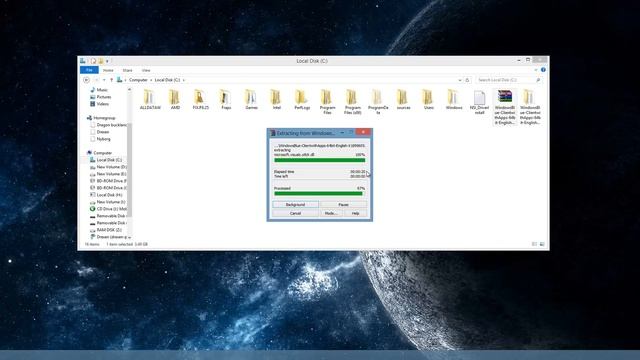Click Computer in the address breadcrumb
This screenshot has width=640, height=360.
tap(138, 80)
